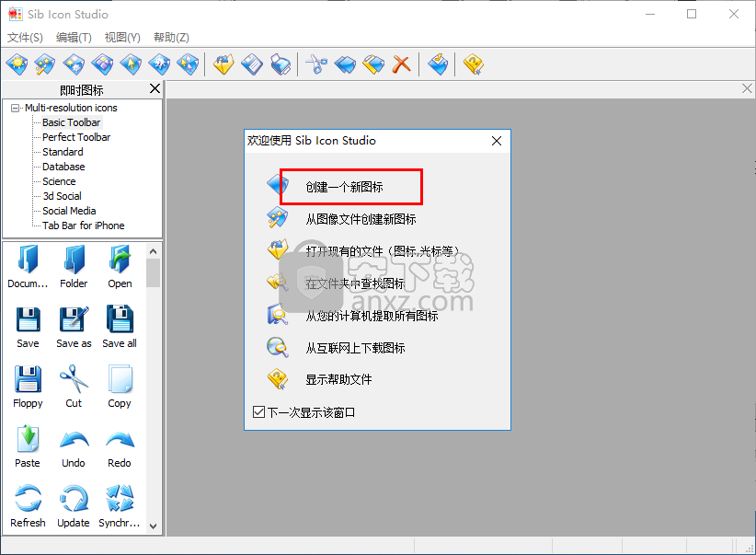Select the Update icon in the library
This screenshot has width=756, height=555.
[x=74, y=506]
